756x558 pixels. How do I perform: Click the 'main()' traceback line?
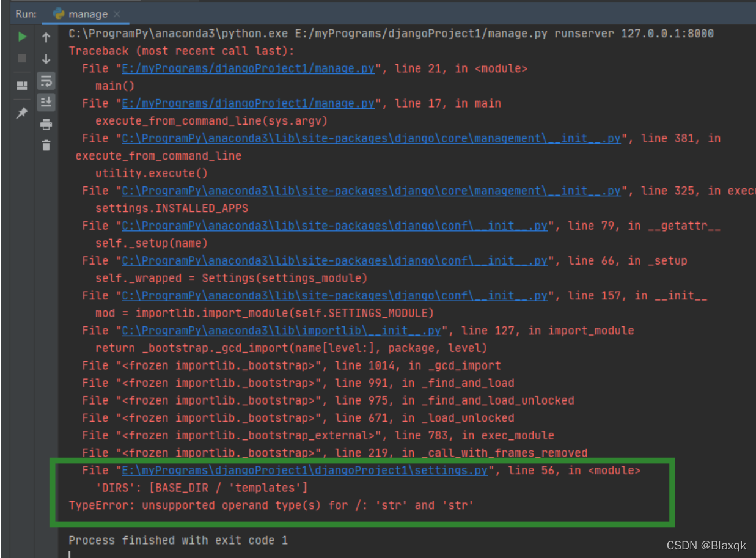click(x=115, y=86)
